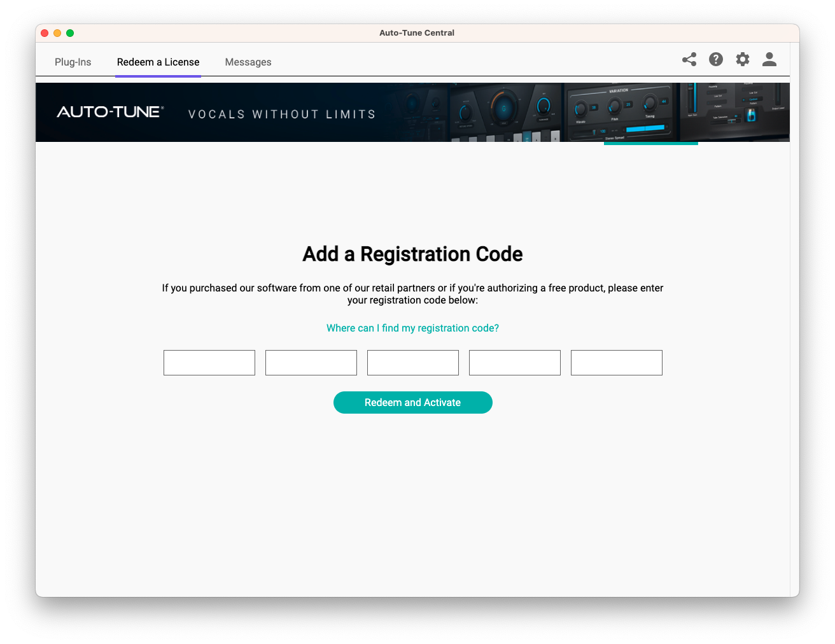The image size is (835, 644).
Task: Open the Messages tab
Action: [x=248, y=62]
